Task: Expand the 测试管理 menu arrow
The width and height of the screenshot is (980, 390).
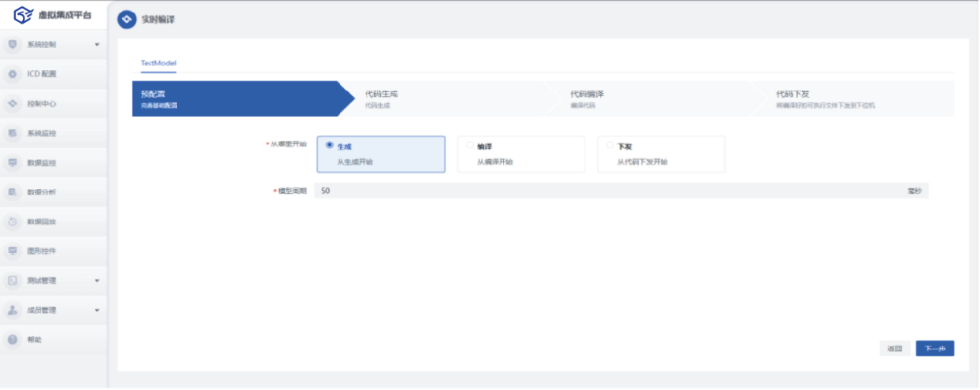Action: tap(97, 280)
